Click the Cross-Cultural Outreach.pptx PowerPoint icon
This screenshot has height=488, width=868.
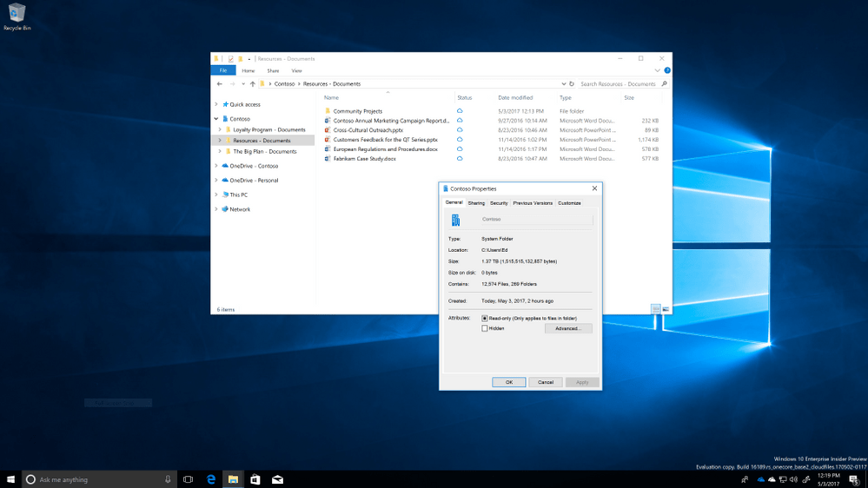tap(328, 130)
